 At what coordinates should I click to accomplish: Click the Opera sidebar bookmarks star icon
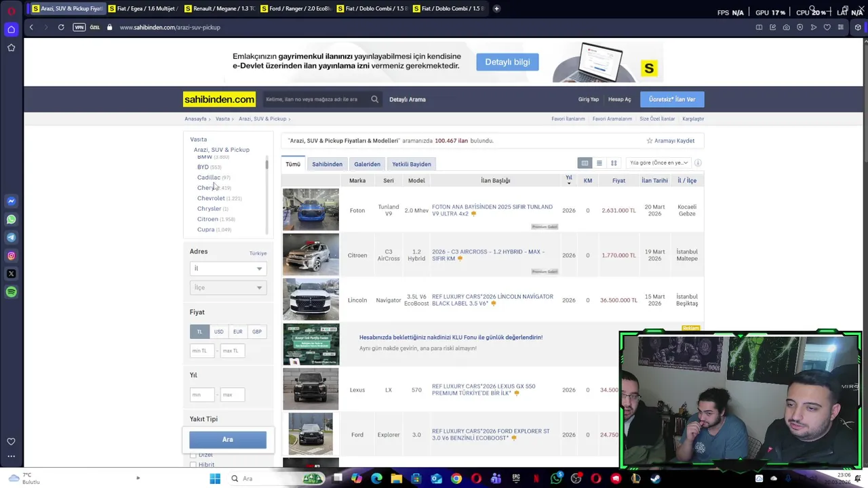(11, 47)
